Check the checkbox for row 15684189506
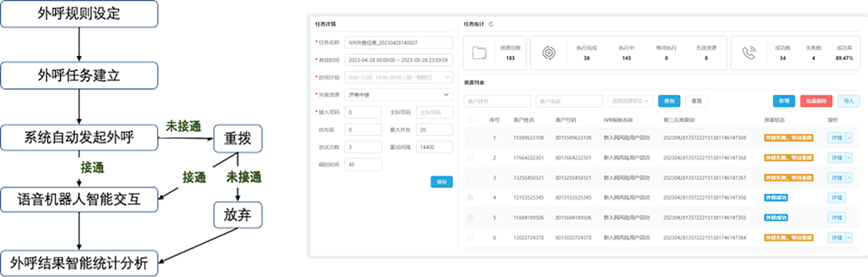Viewport: 868px width, 277px height. tap(470, 217)
